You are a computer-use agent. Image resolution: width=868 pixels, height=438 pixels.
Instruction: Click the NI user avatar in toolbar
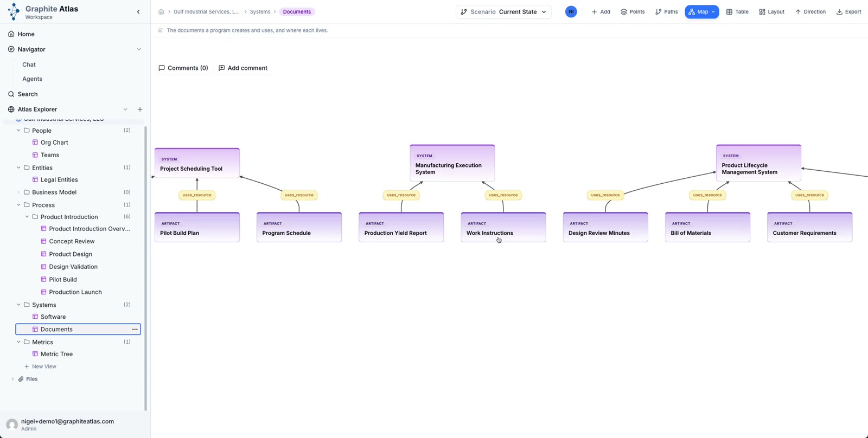[571, 12]
